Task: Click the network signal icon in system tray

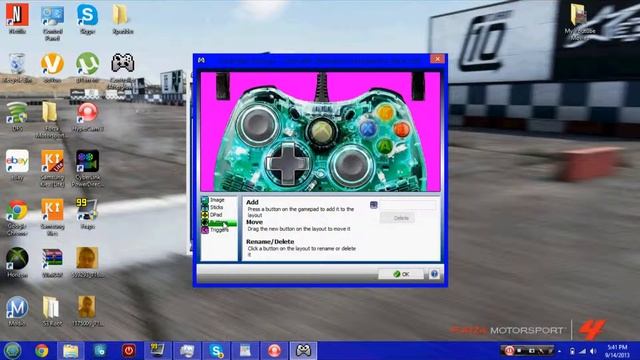Action: click(582, 351)
